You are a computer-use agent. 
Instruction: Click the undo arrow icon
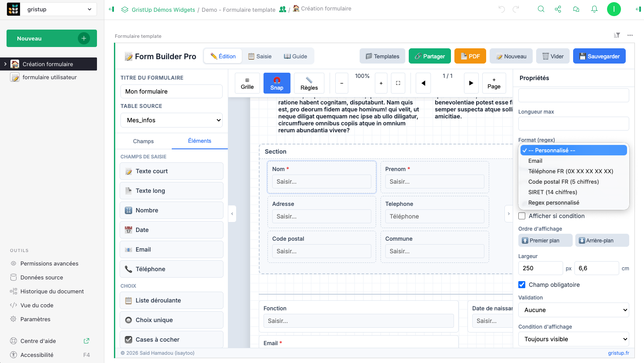coord(501,9)
